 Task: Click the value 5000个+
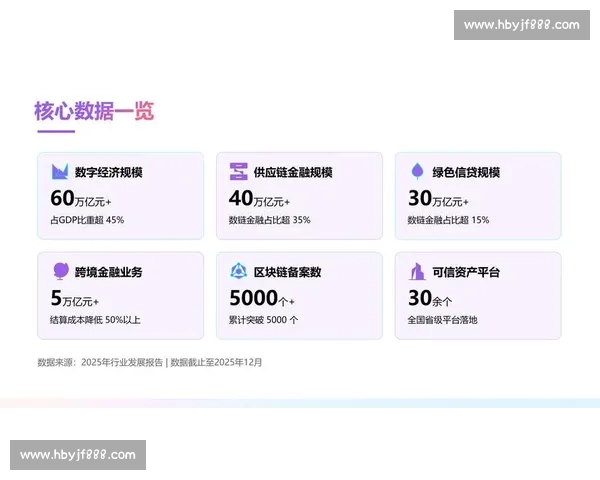tap(262, 298)
